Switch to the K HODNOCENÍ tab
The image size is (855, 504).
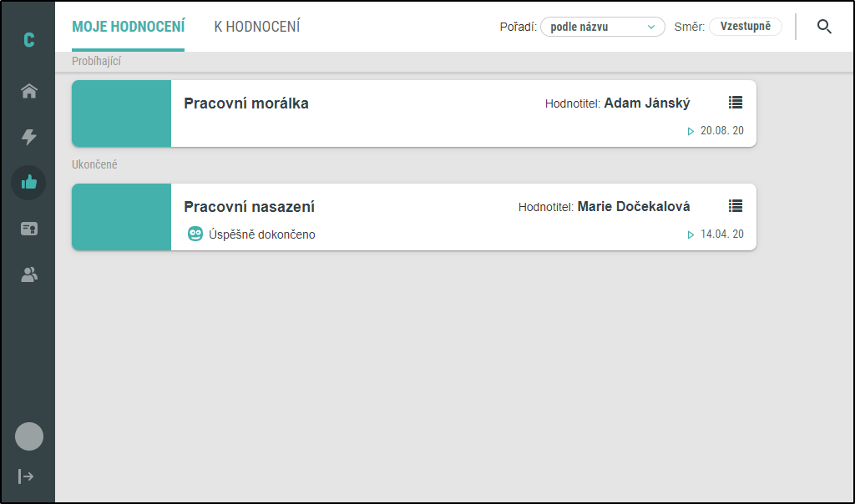coord(257,27)
